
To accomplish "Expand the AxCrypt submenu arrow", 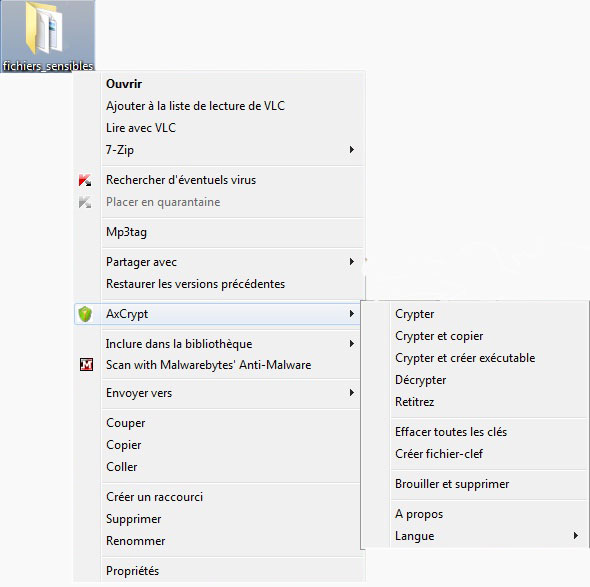I will (352, 313).
